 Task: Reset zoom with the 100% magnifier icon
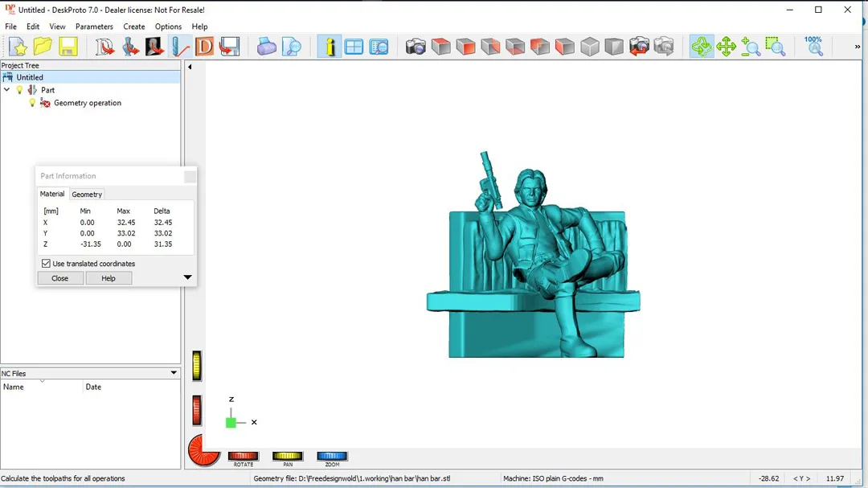tap(813, 47)
